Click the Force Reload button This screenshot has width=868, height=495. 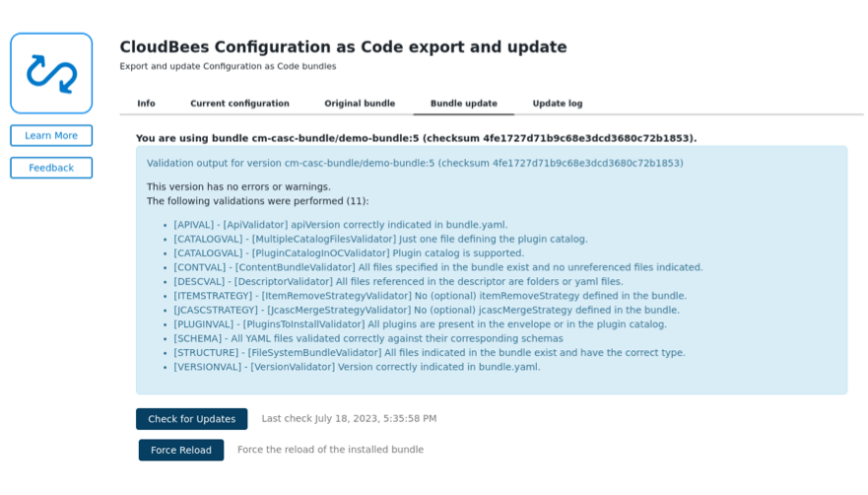181,450
